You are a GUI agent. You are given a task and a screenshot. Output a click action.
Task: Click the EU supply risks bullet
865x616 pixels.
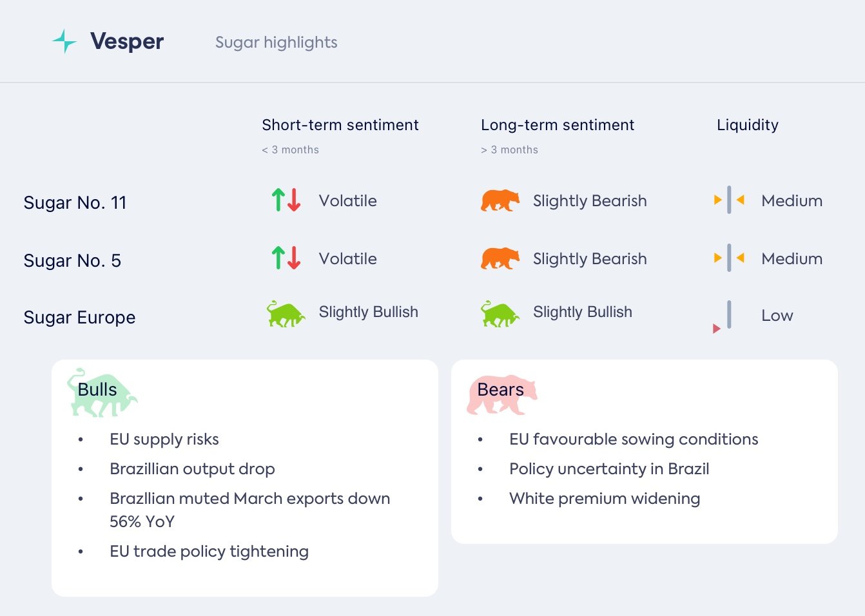(x=164, y=439)
